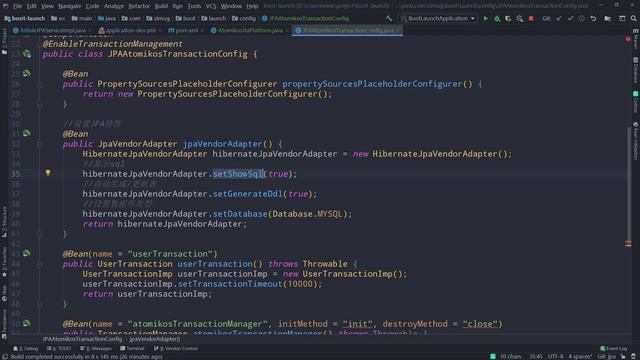Click the line number 35 in gutter
The height and width of the screenshot is (360, 640).
pyautogui.click(x=15, y=173)
